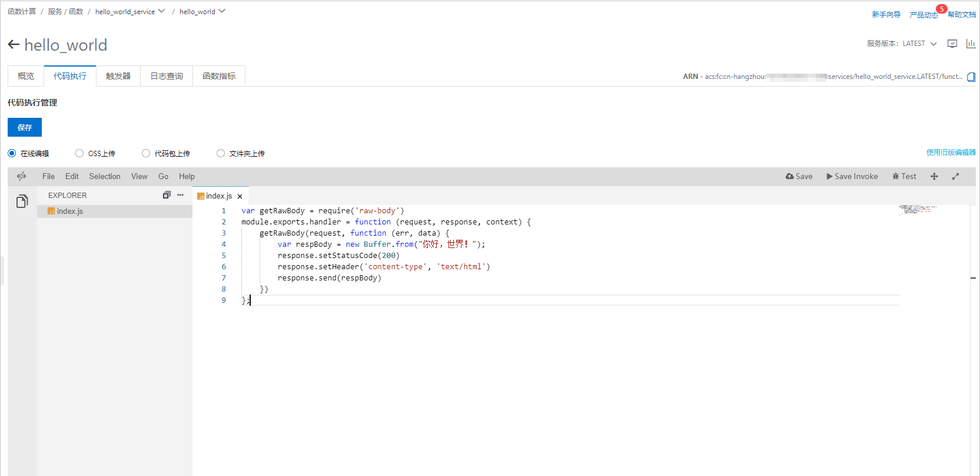Open index.js in the Explorer tree

(x=115, y=211)
